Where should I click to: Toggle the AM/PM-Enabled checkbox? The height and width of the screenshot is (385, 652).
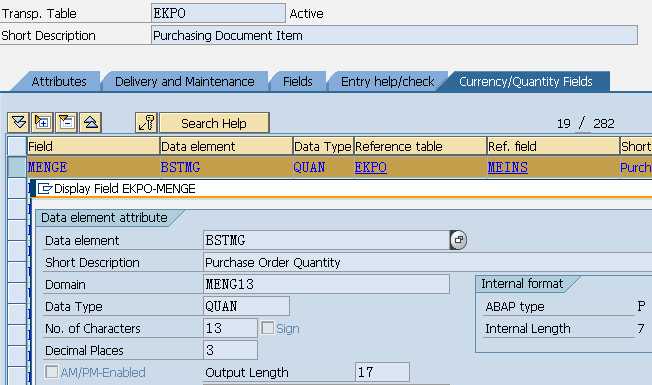52,372
